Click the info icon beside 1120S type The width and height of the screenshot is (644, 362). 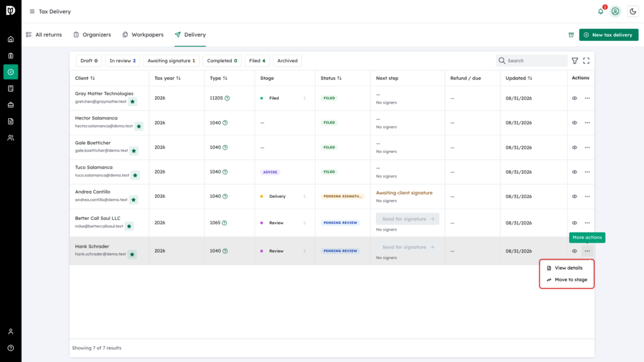(x=227, y=98)
